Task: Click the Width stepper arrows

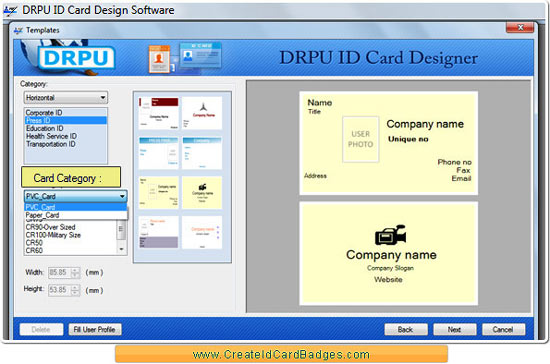Action: click(x=75, y=272)
